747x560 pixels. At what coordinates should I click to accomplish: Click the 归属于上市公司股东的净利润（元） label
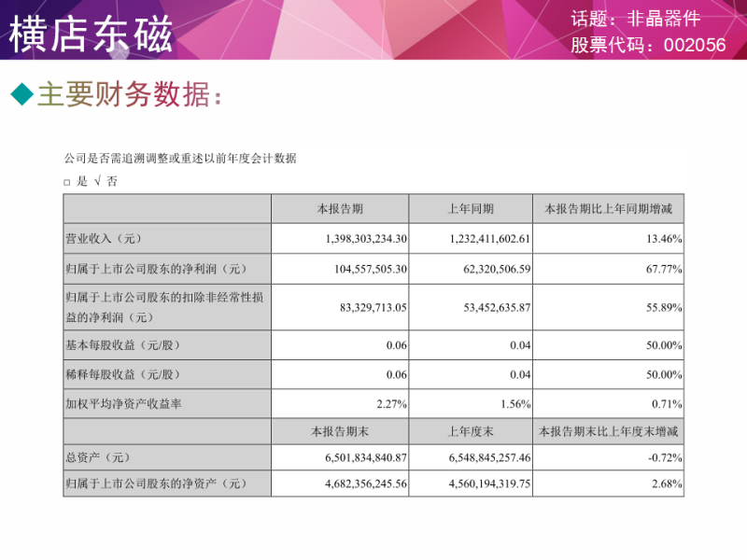(x=157, y=269)
